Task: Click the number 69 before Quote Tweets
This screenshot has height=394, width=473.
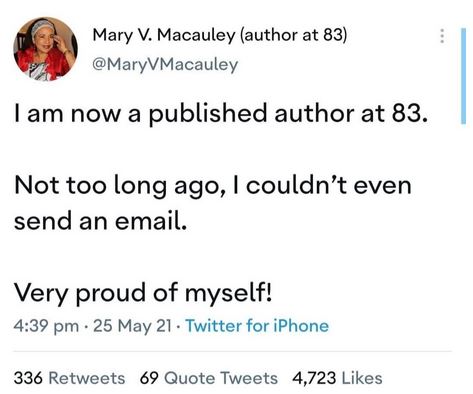Action: (149, 378)
